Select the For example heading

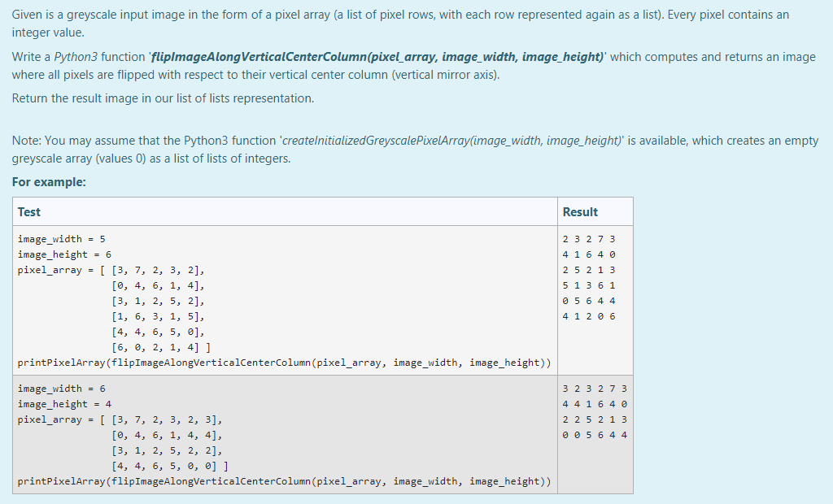(x=40, y=181)
